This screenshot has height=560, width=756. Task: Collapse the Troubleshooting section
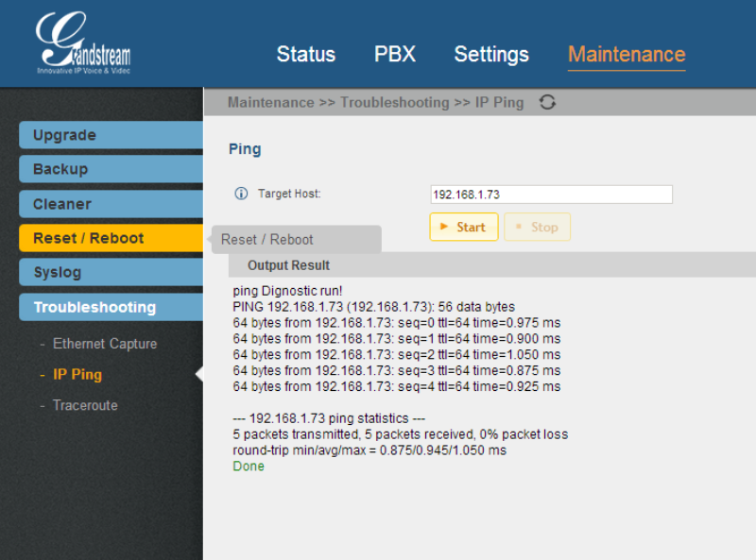click(x=111, y=307)
